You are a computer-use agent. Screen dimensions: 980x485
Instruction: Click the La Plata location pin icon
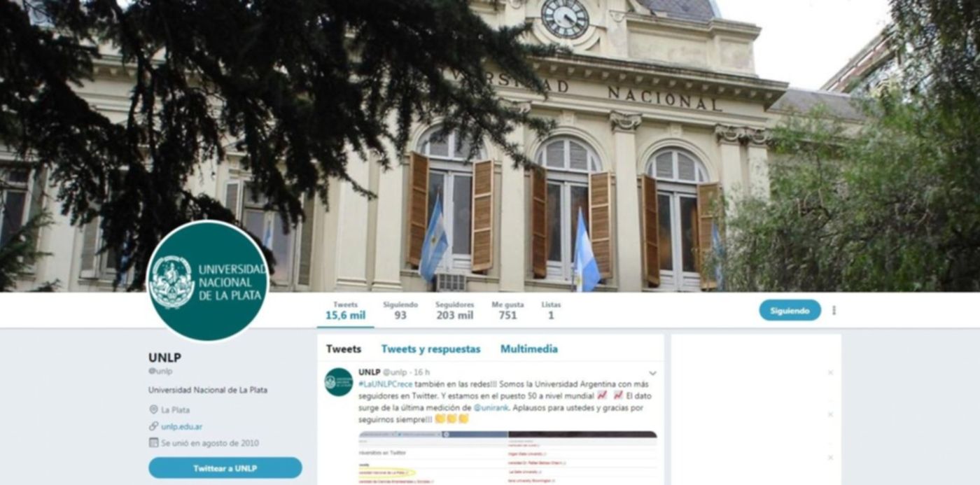coord(153,409)
